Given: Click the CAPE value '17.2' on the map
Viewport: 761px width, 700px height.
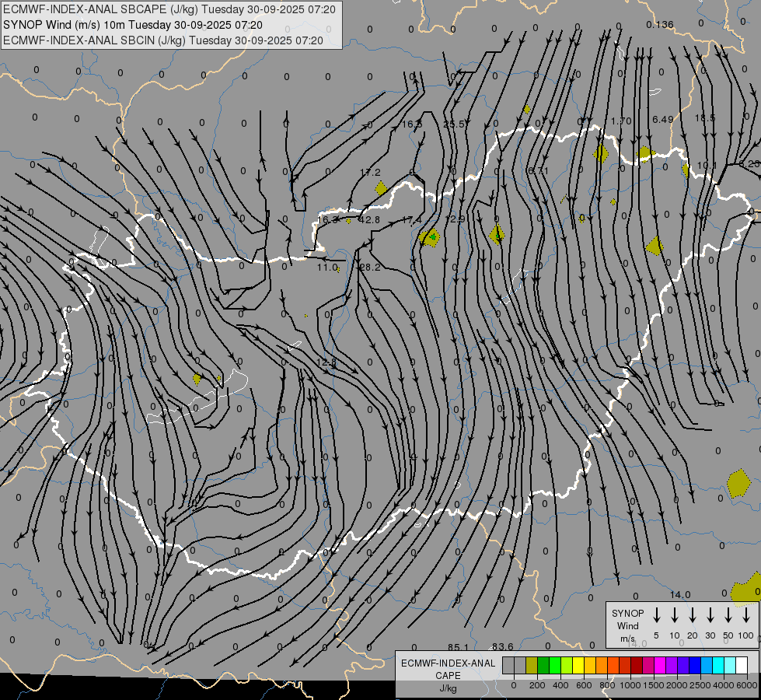Looking at the screenshot, I should 370,173.
